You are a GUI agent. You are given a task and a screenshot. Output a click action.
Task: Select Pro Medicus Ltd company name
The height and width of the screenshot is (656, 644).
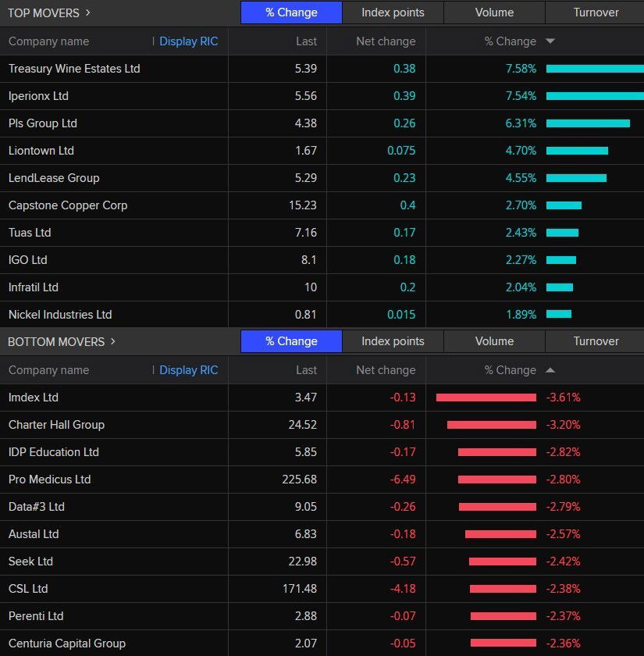49,480
